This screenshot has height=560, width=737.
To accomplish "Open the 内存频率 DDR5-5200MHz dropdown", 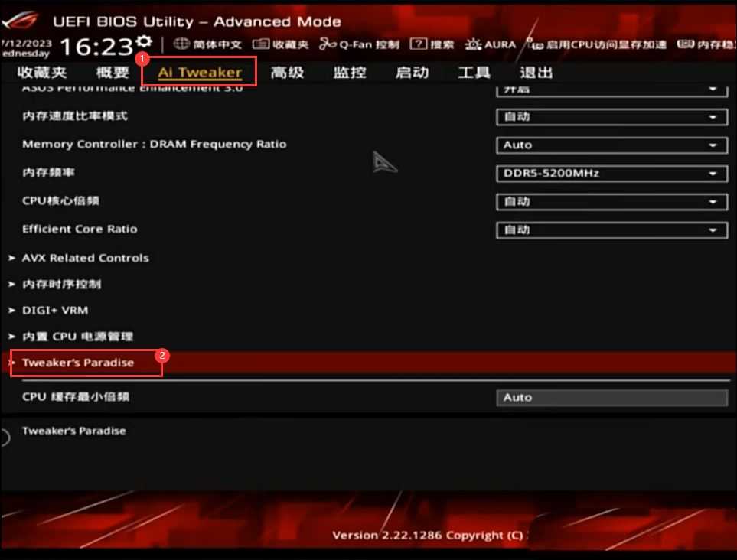I will click(x=611, y=174).
